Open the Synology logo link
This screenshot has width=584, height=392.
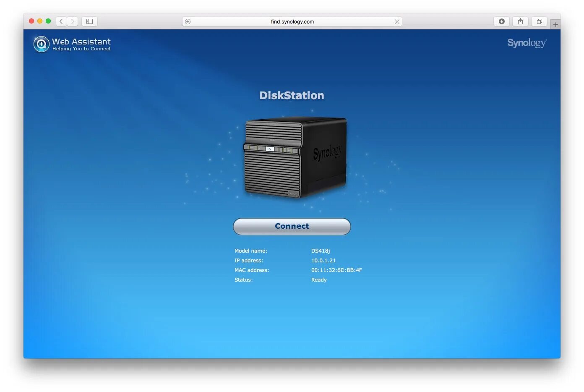(527, 43)
